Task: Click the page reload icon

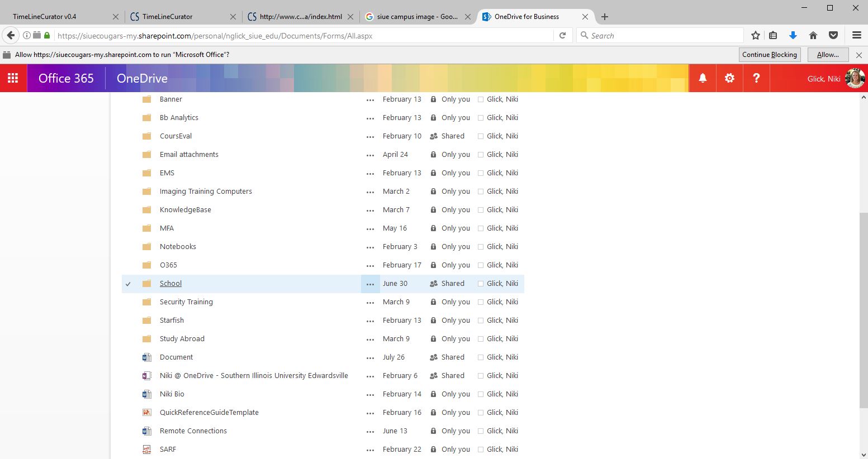Action: pyautogui.click(x=563, y=36)
